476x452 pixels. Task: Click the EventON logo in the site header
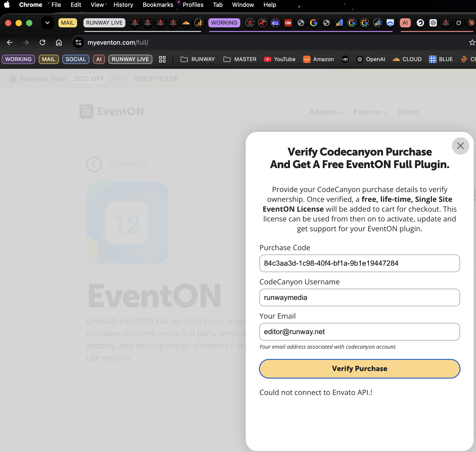[x=112, y=112]
